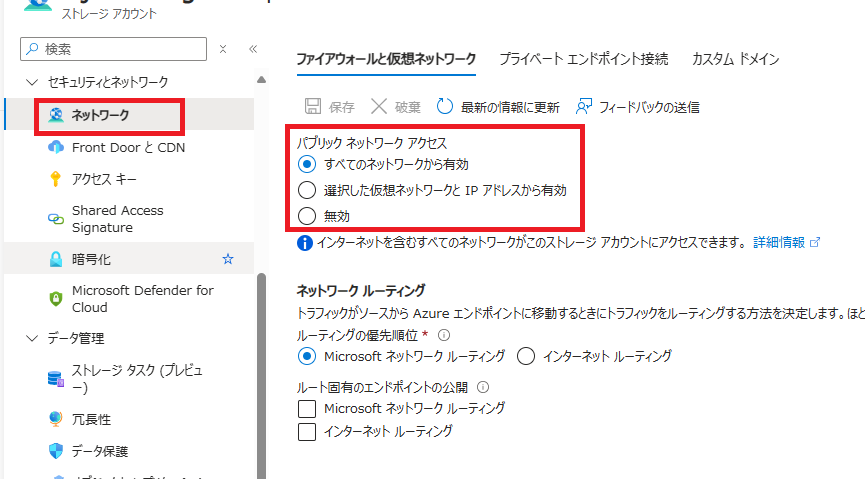Open 暗号化 menu item
865x479 pixels.
[130, 259]
